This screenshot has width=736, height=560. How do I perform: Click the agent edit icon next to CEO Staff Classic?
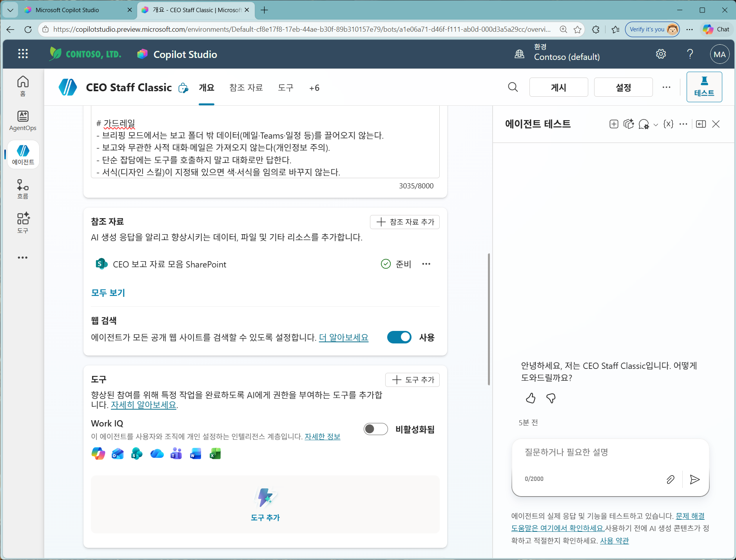[183, 88]
